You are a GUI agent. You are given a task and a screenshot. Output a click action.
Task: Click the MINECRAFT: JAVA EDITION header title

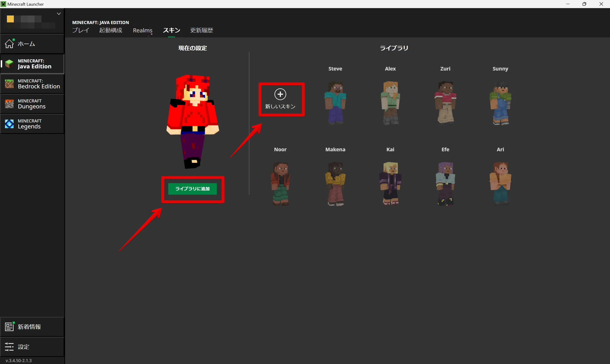pyautogui.click(x=101, y=23)
